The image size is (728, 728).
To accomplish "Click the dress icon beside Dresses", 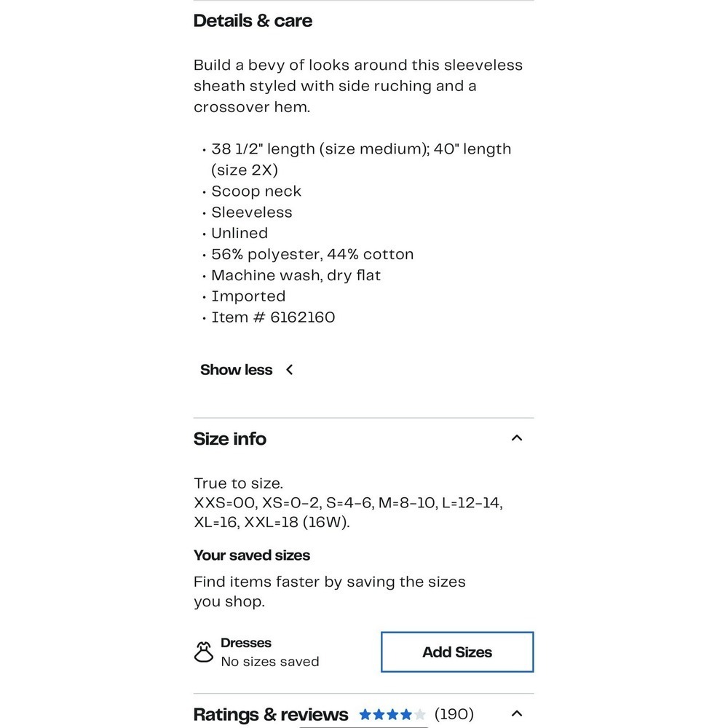I will click(203, 652).
